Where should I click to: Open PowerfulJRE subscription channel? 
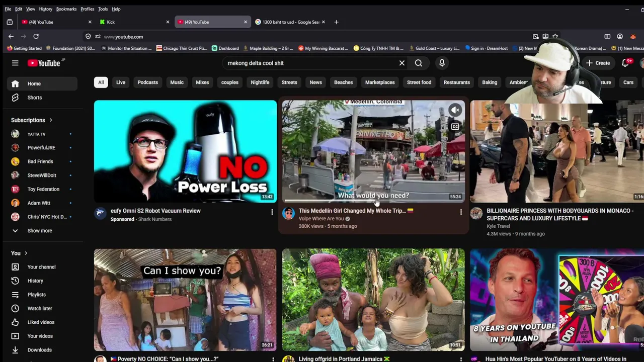pos(42,148)
